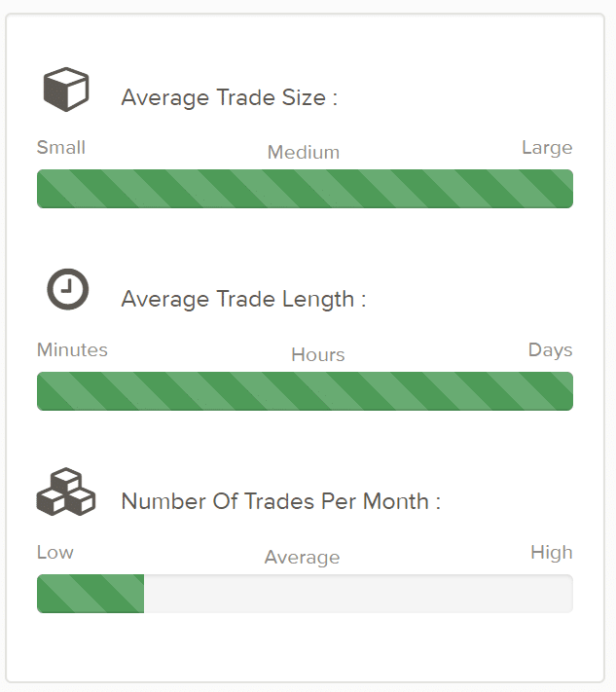
Task: Click the Days label
Action: tap(550, 350)
